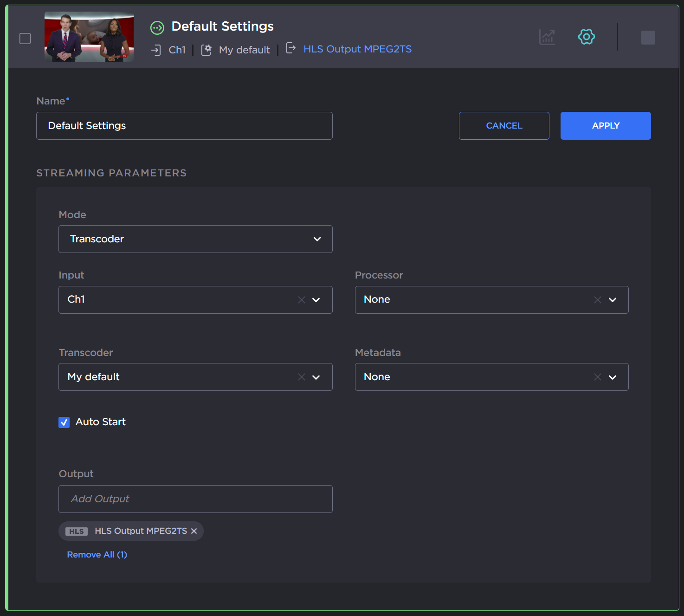Open the statistics chart icon

click(547, 37)
